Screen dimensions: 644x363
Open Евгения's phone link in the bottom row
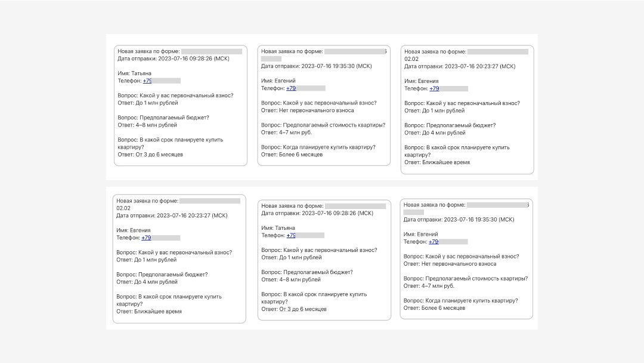pyautogui.click(x=147, y=238)
